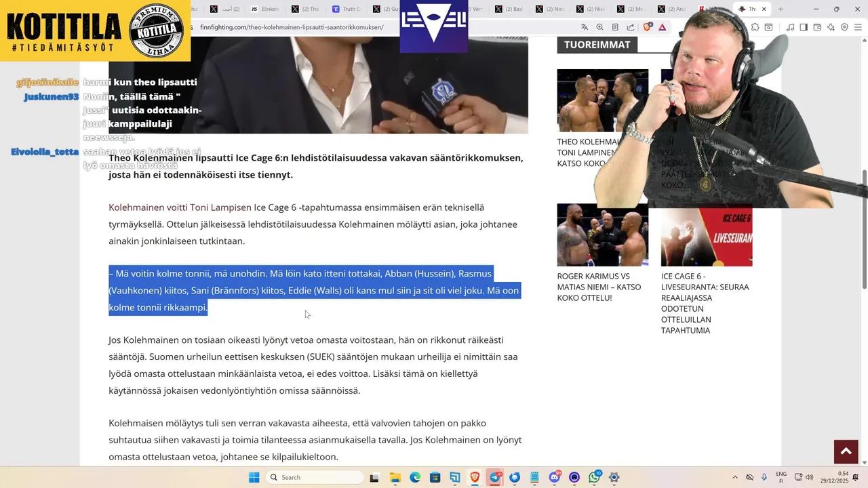Switch to the X tab labeled (2) The
Screen dimensions: 868x488
pos(305,9)
